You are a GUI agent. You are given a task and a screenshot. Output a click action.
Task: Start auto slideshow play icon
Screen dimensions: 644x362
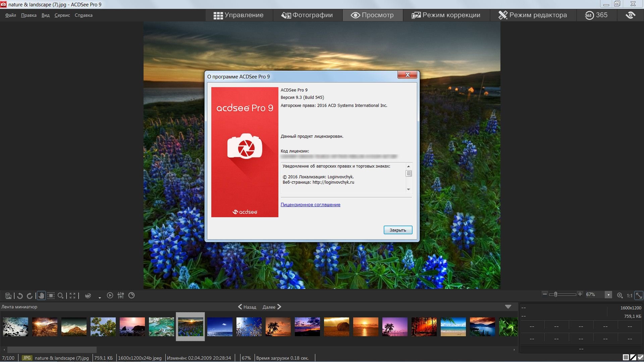(x=110, y=295)
